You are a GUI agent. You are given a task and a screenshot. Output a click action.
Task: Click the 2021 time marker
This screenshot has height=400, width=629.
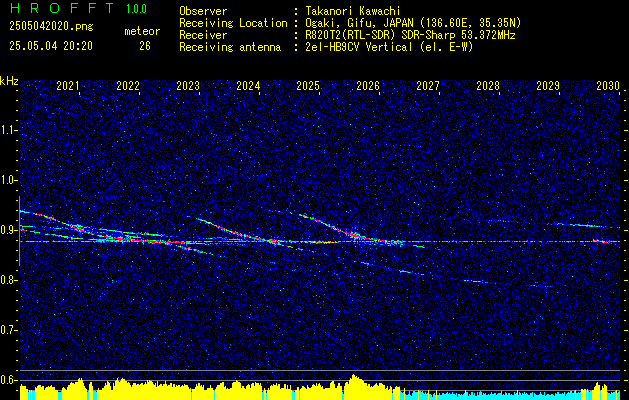pos(68,86)
